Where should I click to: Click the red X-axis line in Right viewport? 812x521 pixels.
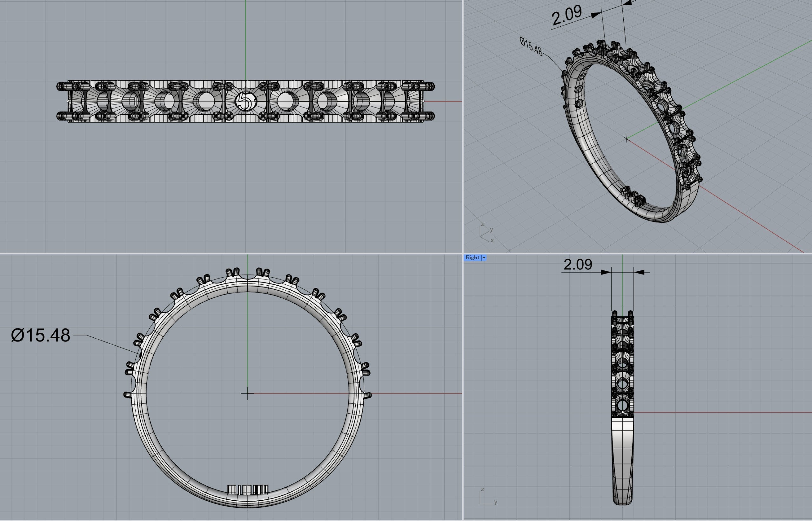click(x=722, y=412)
